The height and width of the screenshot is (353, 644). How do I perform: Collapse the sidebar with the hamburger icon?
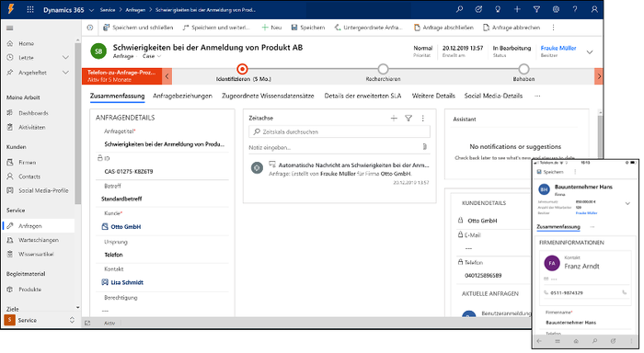10,28
